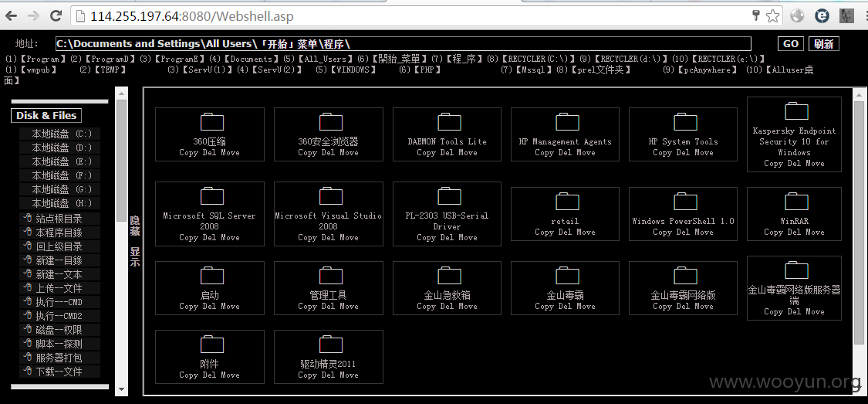
Task: Open the 金山毒霸网络版服务器端 folder icon
Action: coord(796,270)
